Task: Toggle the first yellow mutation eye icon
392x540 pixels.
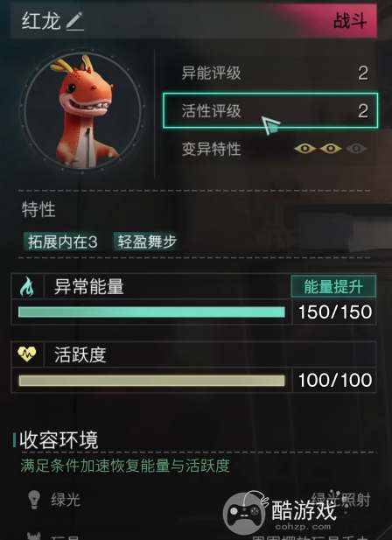Action: (x=305, y=149)
